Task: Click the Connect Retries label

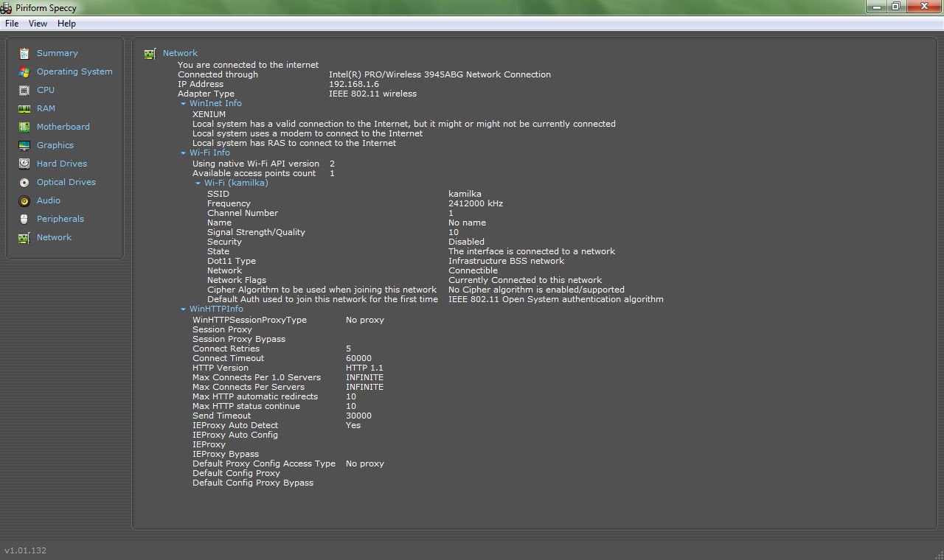Action: click(226, 349)
